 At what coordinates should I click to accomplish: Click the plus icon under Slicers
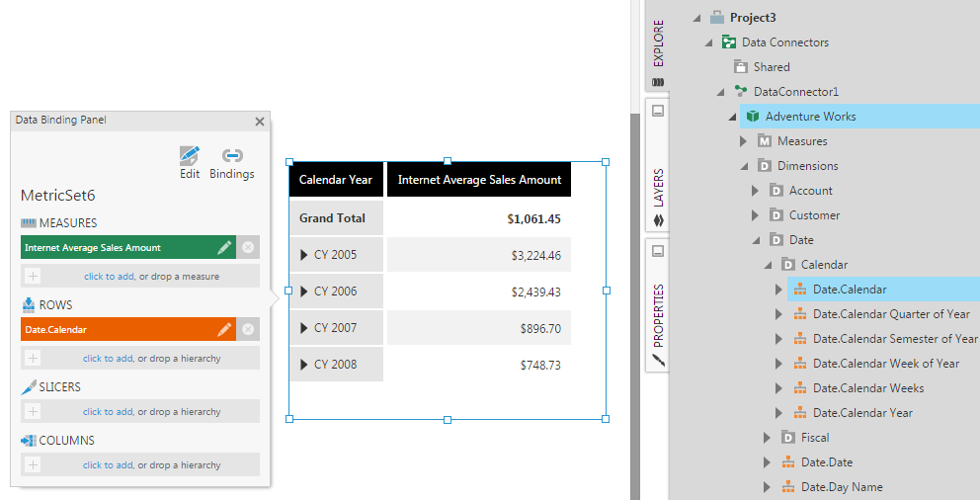coord(33,412)
